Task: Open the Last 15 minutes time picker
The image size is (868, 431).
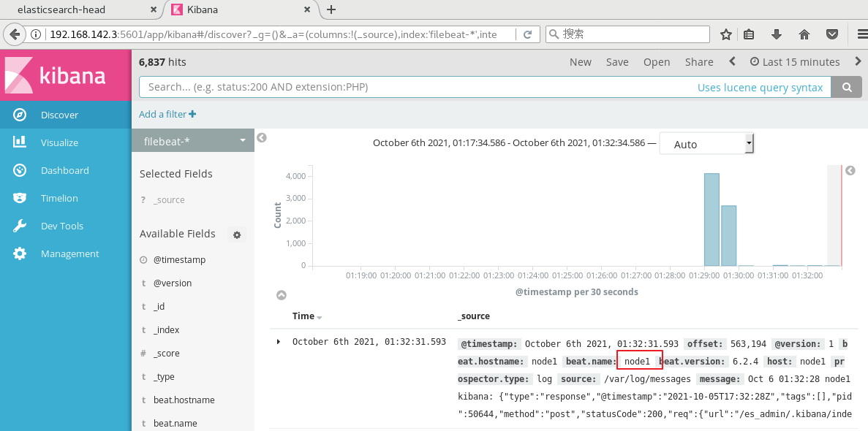Action: (x=795, y=62)
